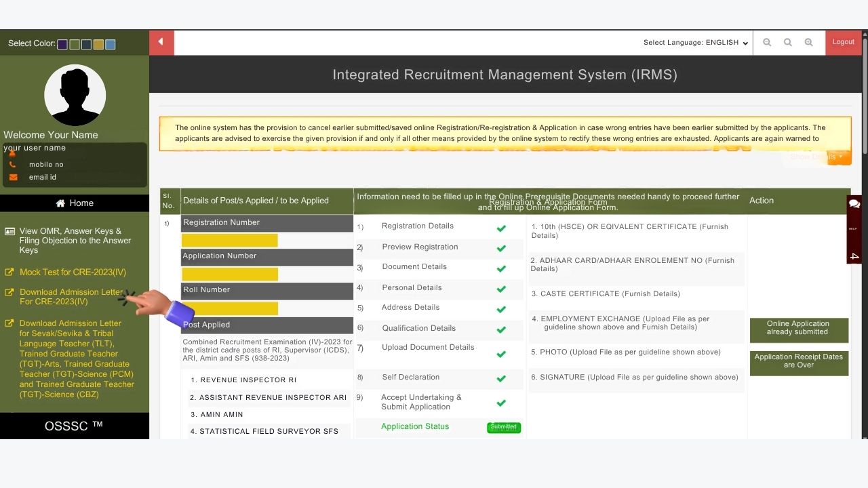Screen dimensions: 868x488
Task: Click the orange envelope icon beside email id
Action: coord(13,178)
